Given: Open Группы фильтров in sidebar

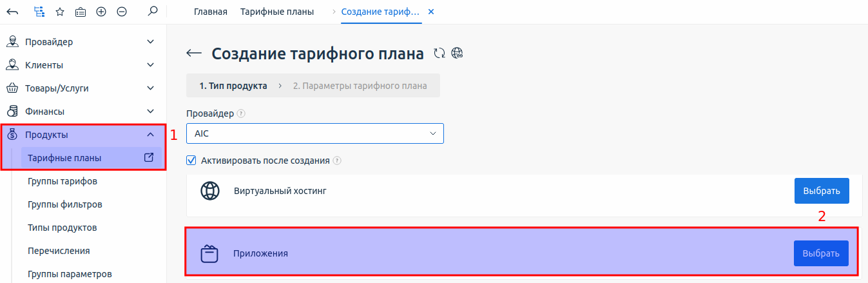Looking at the screenshot, I should coord(65,204).
